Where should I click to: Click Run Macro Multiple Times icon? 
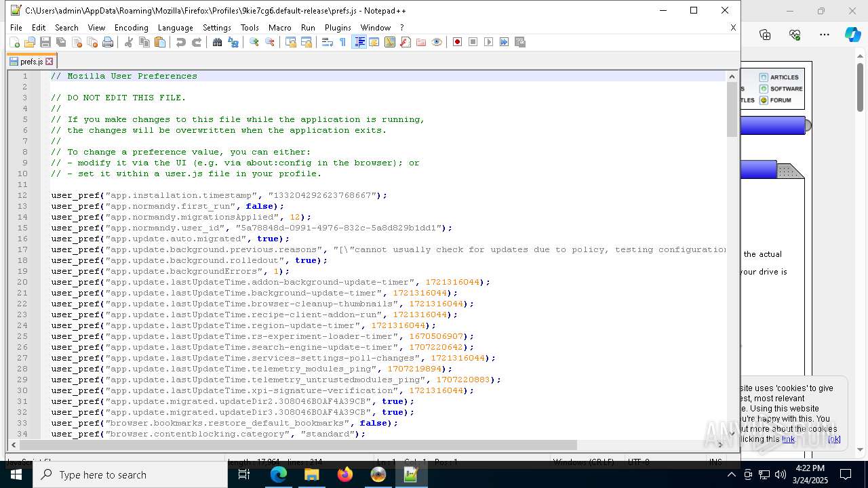point(504,42)
